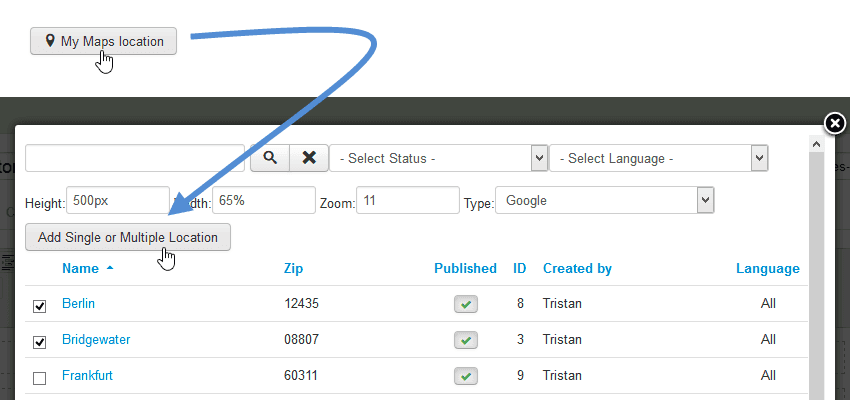850x400 pixels.
Task: Open the Select Status dropdown
Action: (x=439, y=158)
